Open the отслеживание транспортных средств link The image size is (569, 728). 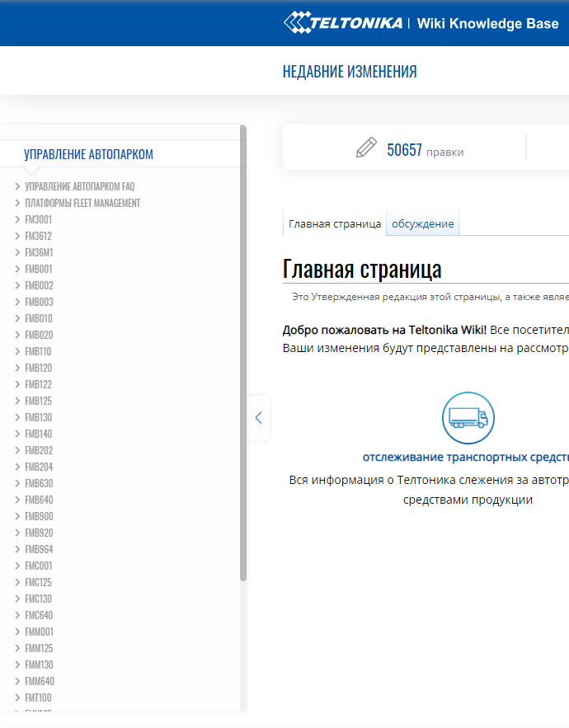tap(465, 457)
